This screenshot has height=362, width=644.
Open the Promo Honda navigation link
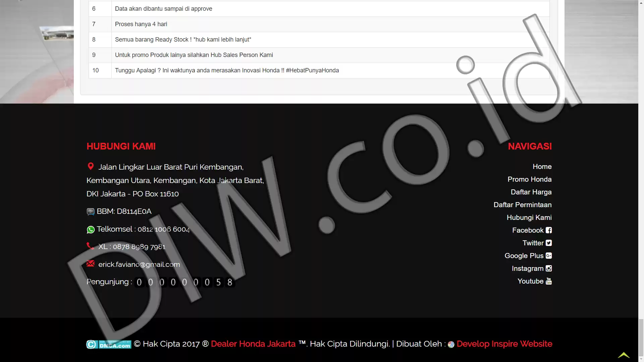point(530,179)
